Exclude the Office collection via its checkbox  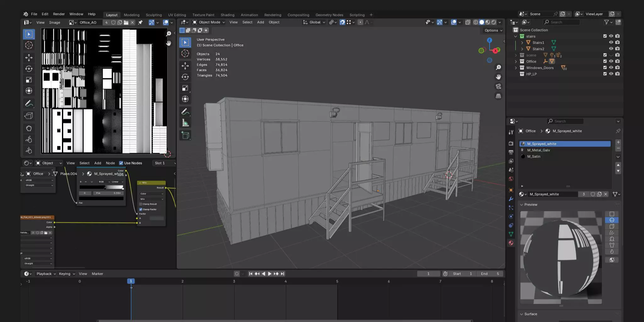coord(605,61)
